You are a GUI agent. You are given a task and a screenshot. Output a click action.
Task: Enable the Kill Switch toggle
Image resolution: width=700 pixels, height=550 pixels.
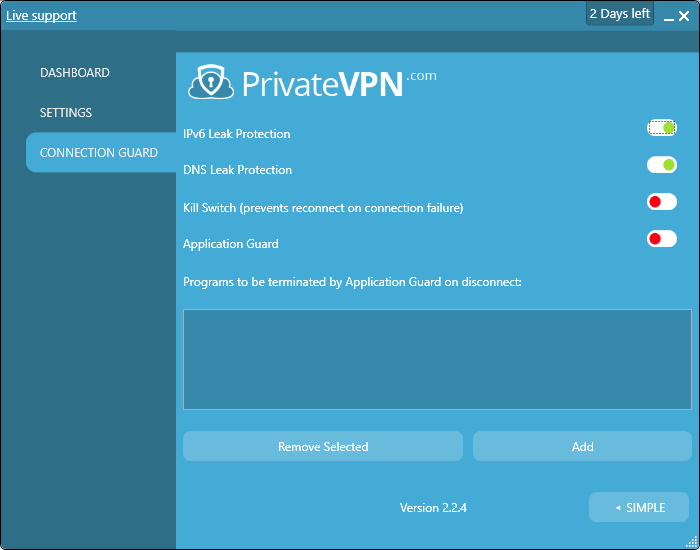(x=662, y=202)
